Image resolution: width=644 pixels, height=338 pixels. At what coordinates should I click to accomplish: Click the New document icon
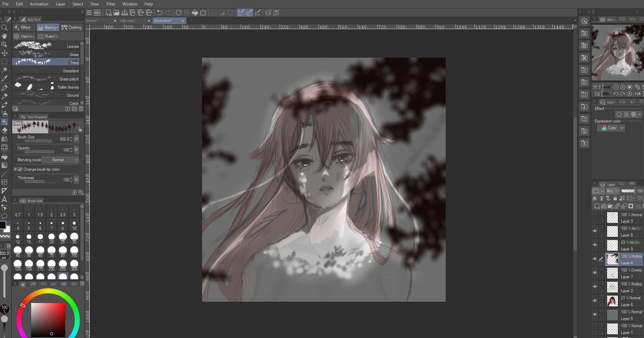109,12
